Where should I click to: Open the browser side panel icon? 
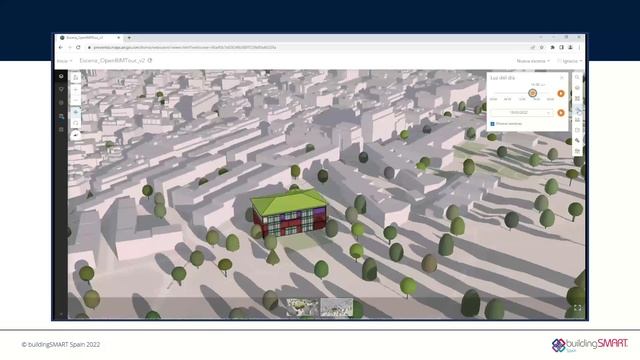point(562,48)
